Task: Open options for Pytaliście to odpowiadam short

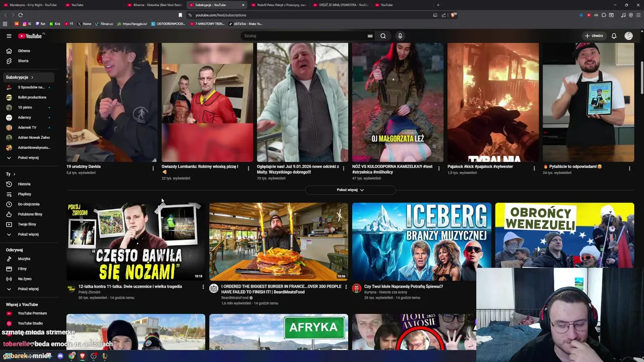Action: point(629,168)
